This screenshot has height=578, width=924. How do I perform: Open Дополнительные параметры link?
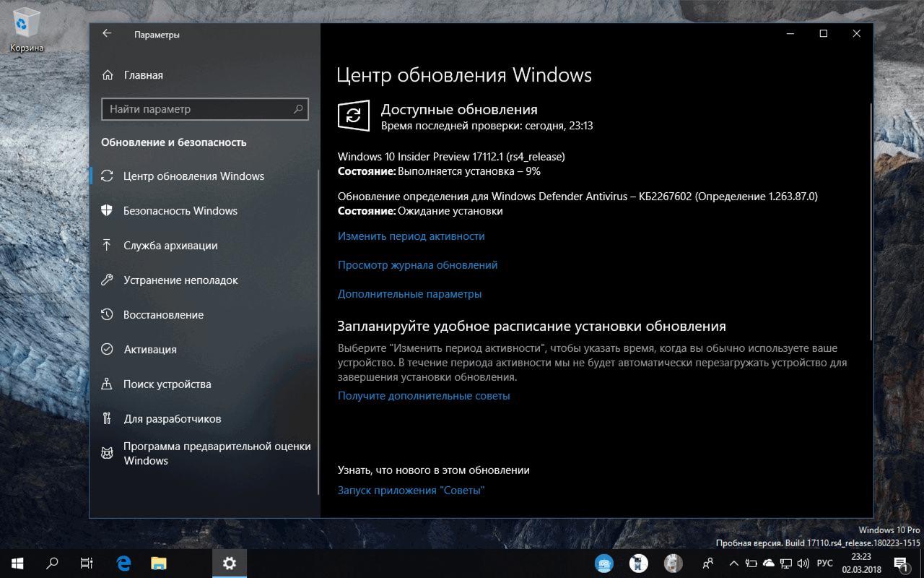click(x=410, y=294)
